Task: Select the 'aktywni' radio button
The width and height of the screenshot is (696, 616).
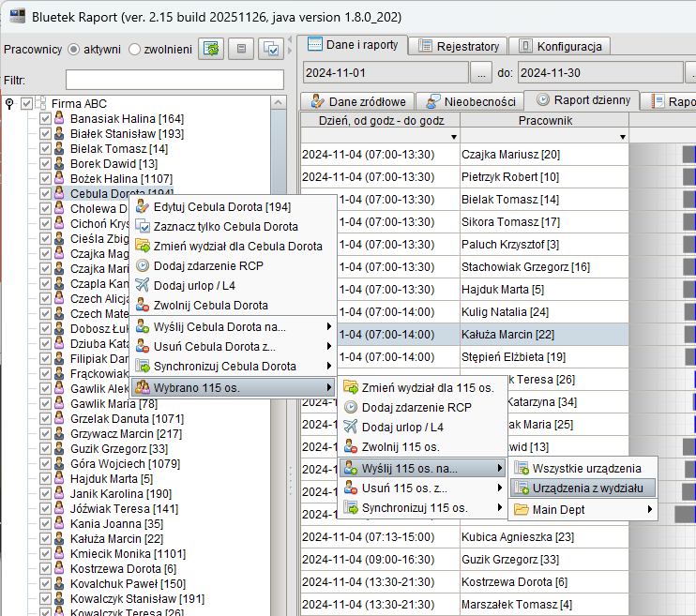Action: coord(74,49)
